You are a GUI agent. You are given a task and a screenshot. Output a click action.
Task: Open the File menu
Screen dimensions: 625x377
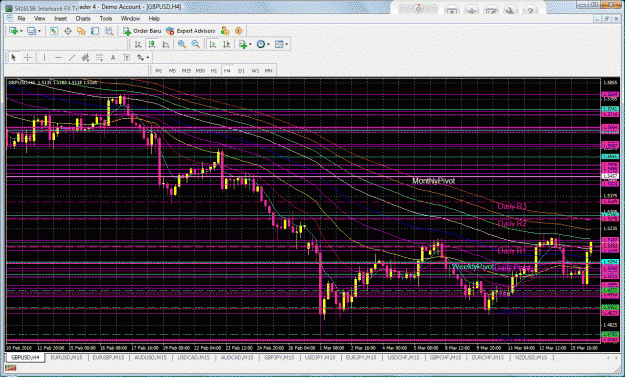pyautogui.click(x=21, y=19)
